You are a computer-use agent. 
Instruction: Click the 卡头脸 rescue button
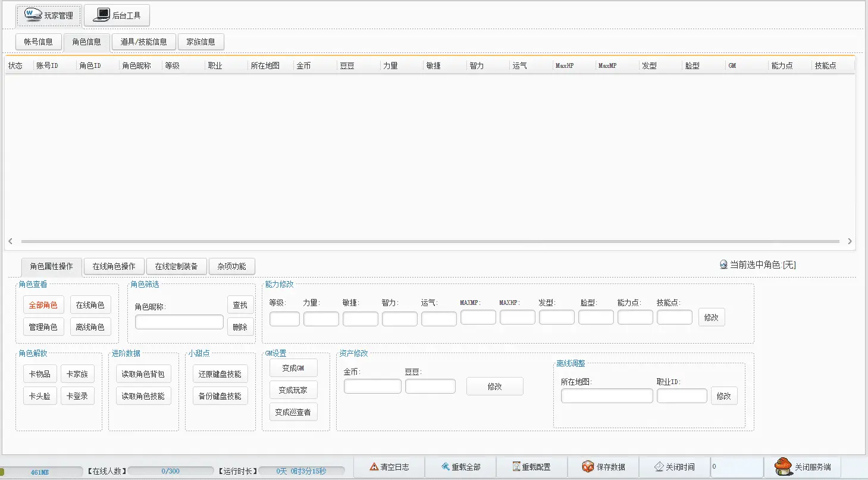click(x=40, y=396)
